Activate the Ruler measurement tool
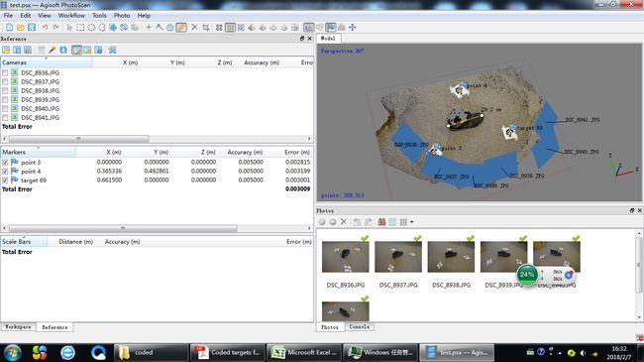Screen dimensions: 644x362 [181, 28]
